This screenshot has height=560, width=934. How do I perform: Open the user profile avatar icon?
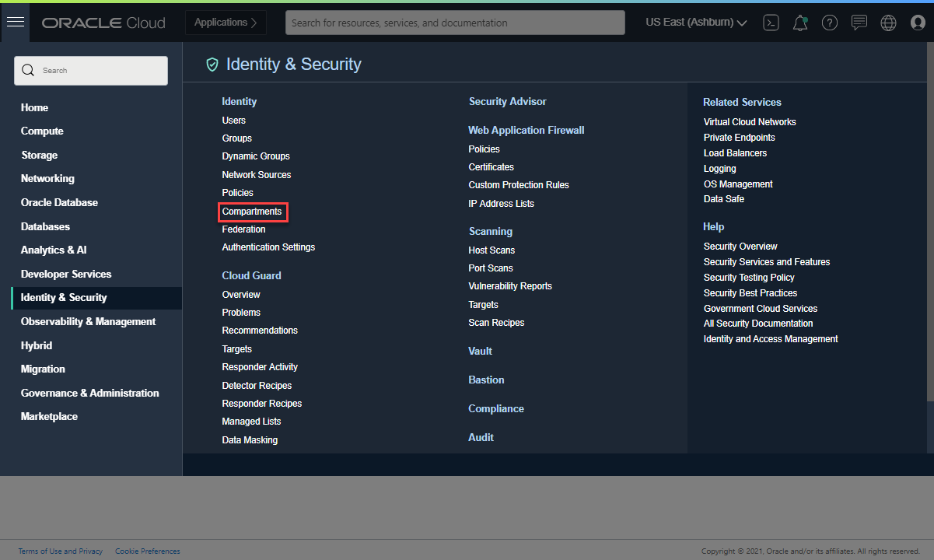point(918,23)
